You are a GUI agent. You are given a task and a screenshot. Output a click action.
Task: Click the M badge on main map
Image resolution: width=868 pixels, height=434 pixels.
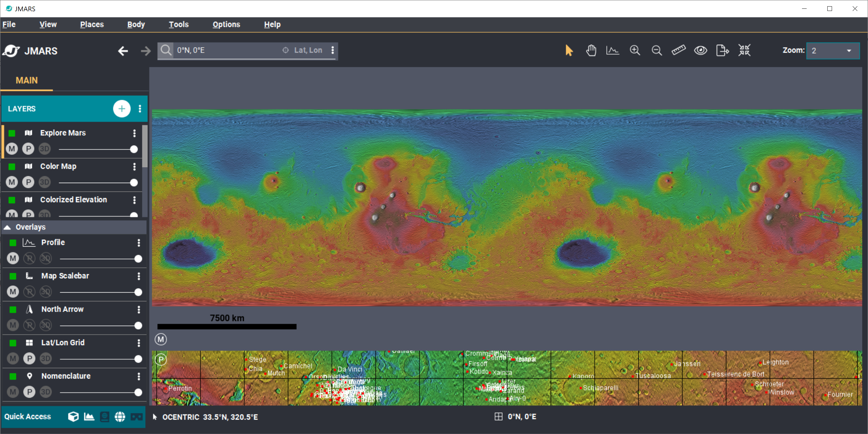click(x=161, y=339)
